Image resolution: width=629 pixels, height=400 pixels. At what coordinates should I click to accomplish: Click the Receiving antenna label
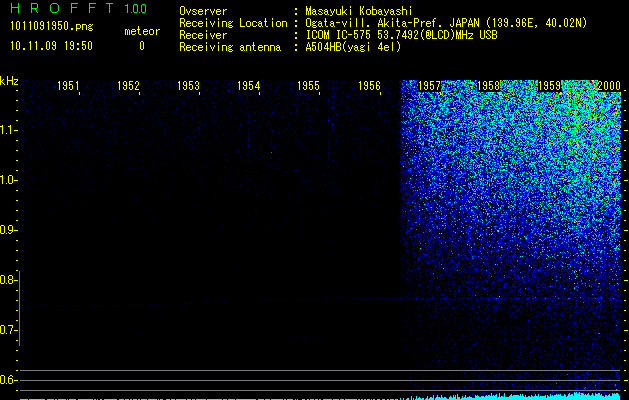click(230, 47)
